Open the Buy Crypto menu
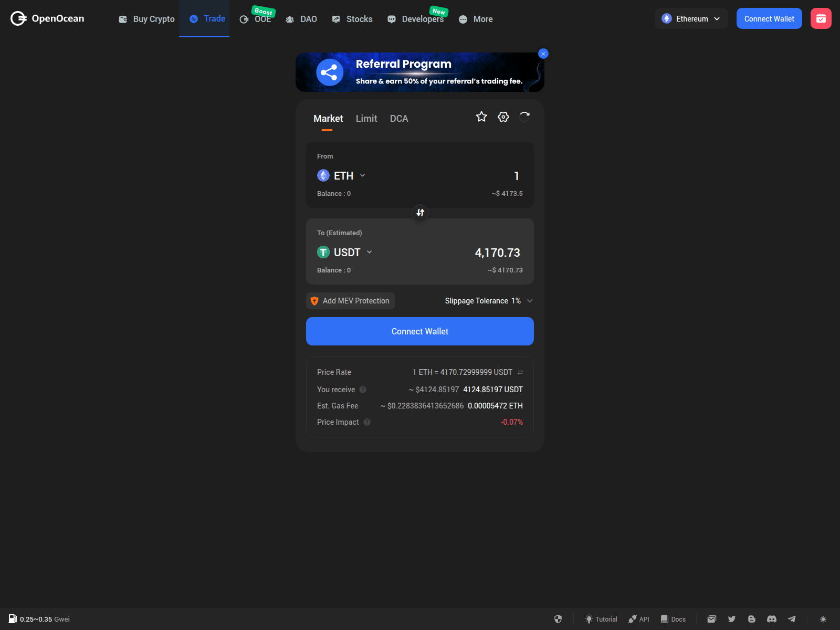 coord(146,19)
